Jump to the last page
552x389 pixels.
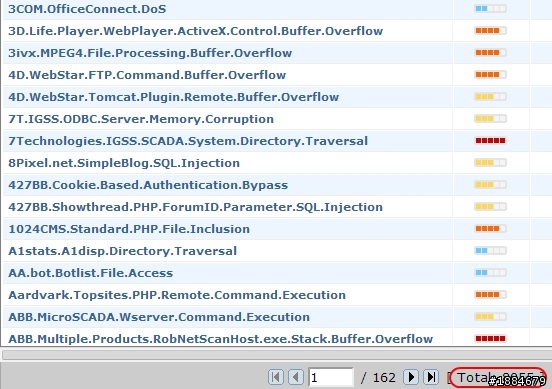(431, 377)
